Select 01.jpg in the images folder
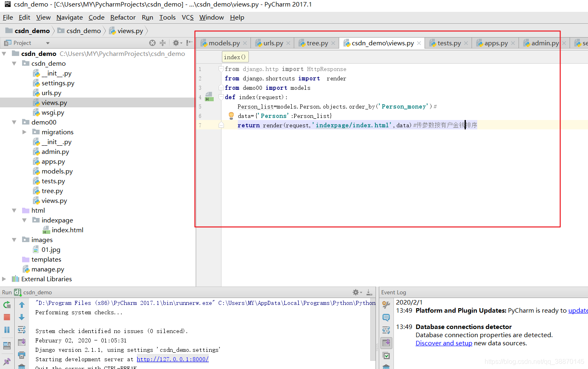 click(51, 249)
